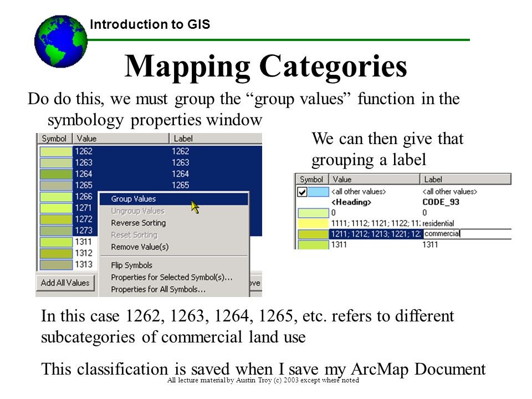
Task: Click the 1263 row color swatch
Action: (x=56, y=163)
